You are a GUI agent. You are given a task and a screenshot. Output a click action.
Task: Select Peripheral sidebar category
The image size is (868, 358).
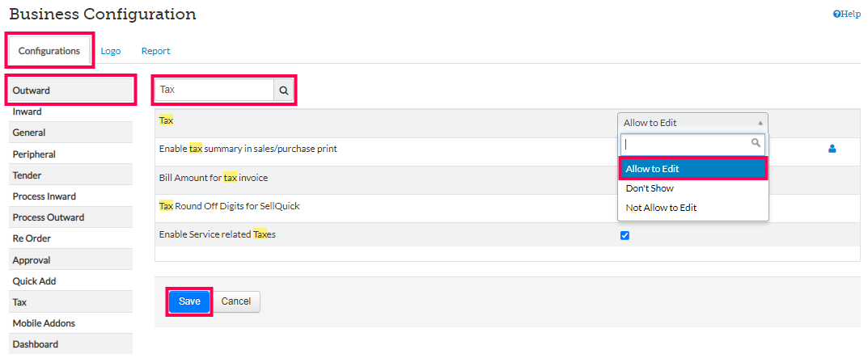point(34,154)
